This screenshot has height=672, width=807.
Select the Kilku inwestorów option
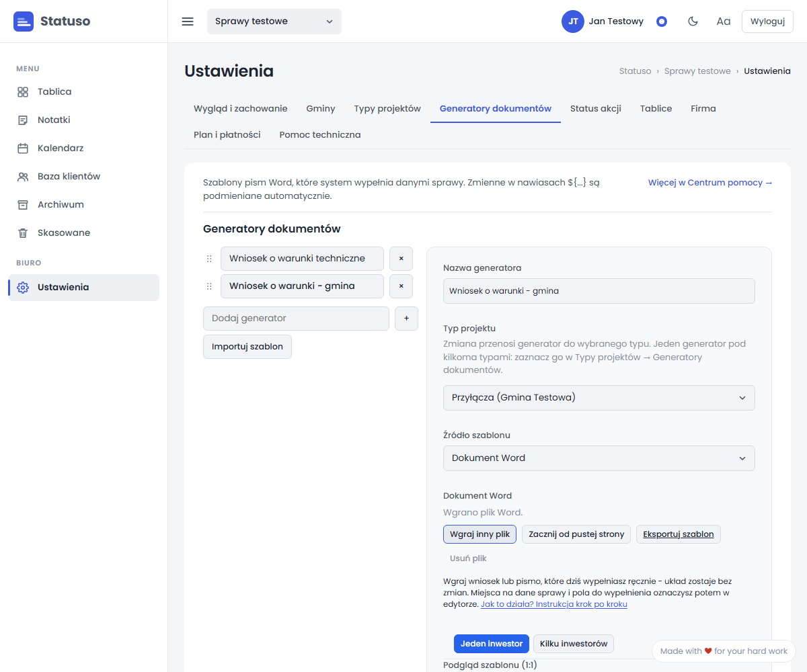click(x=574, y=644)
